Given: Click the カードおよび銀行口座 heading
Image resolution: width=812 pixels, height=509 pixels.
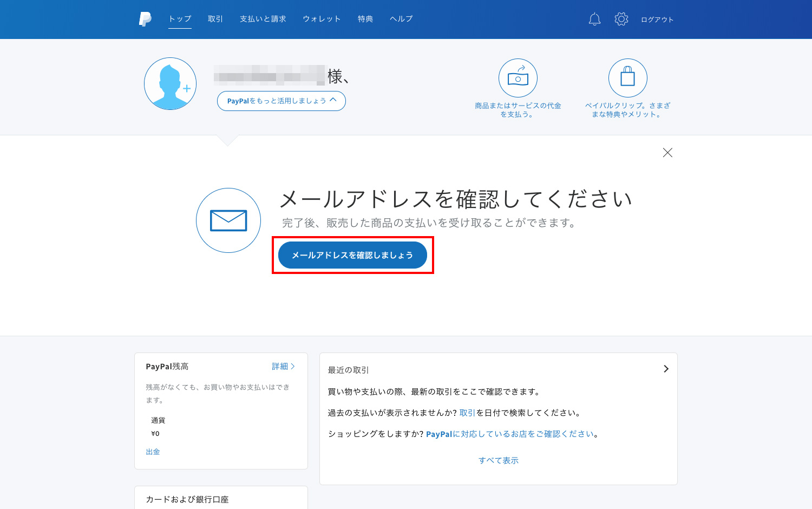Looking at the screenshot, I should pos(187,499).
